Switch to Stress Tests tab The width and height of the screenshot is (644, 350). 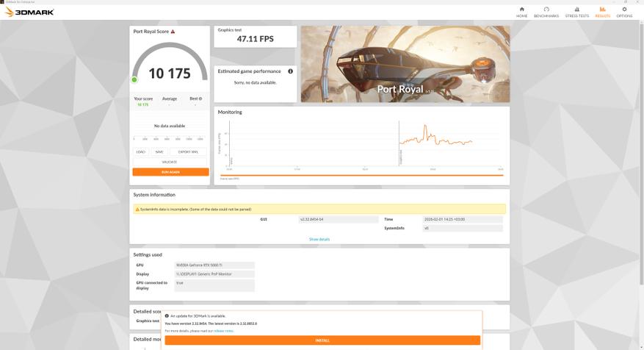[576, 12]
